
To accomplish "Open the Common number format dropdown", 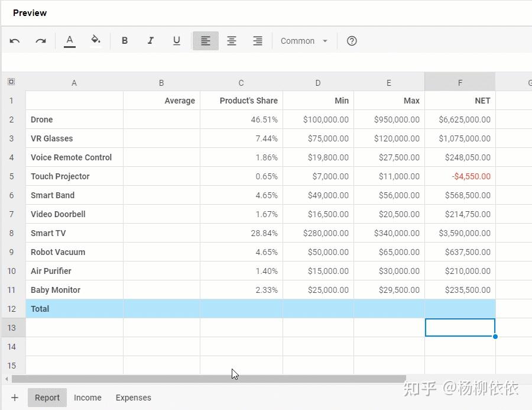I will point(303,40).
